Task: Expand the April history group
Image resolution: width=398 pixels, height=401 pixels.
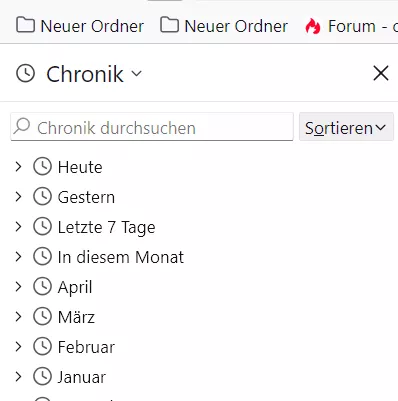Action: pos(18,286)
